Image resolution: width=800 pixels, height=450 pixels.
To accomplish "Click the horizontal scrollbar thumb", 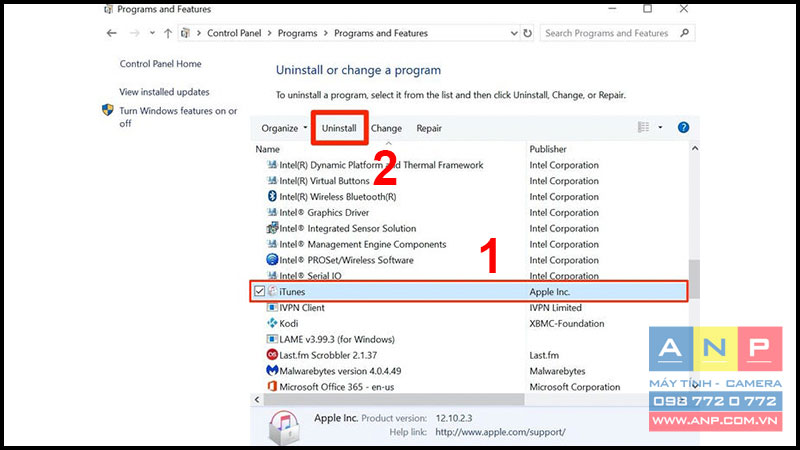I will 394,399.
